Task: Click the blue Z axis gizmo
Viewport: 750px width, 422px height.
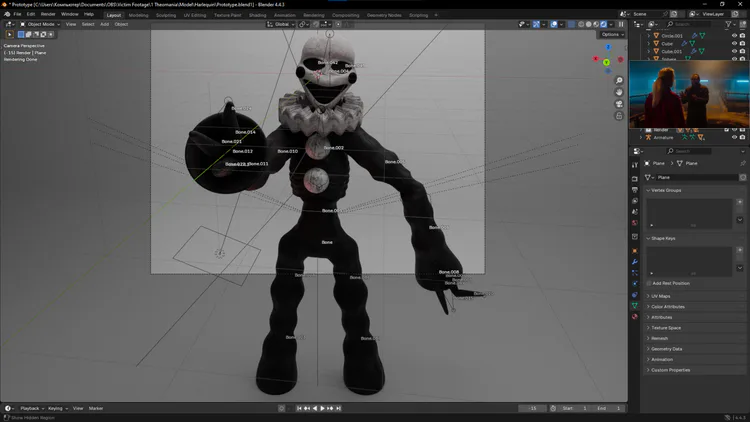Action: 608,47
